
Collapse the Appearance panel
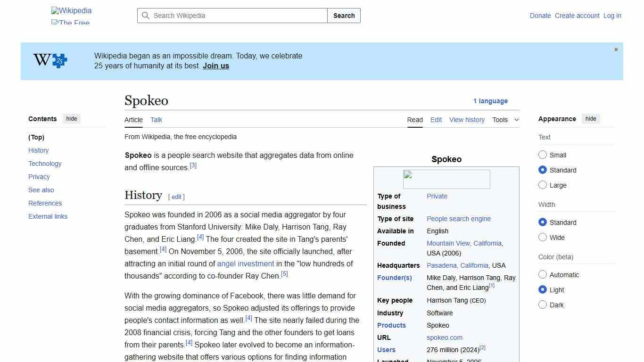(x=591, y=118)
